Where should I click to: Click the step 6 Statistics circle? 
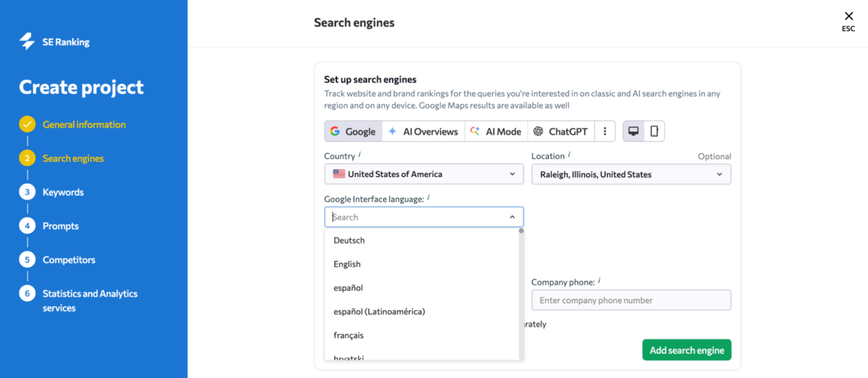27,293
